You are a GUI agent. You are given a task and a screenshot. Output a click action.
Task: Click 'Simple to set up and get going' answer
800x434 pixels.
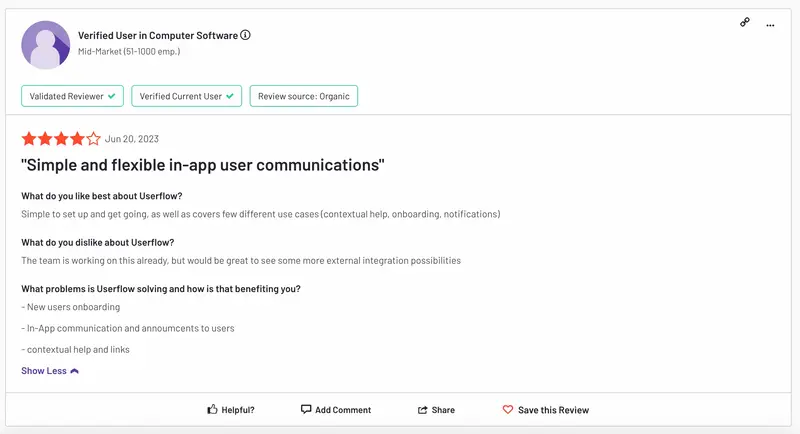[x=261, y=214]
